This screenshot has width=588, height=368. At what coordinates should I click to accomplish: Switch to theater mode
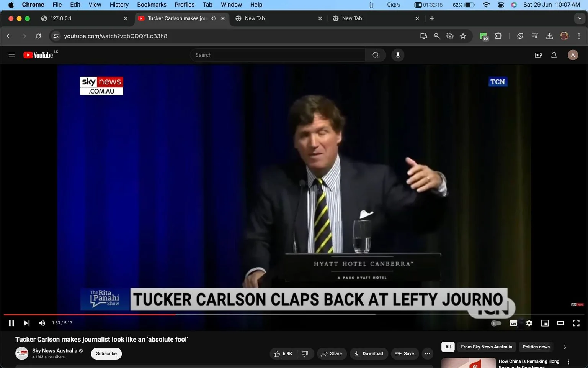(x=560, y=323)
